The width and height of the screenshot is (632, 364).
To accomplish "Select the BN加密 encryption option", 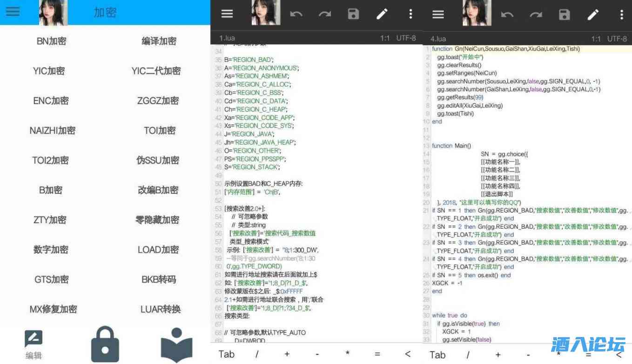I will click(x=51, y=41).
